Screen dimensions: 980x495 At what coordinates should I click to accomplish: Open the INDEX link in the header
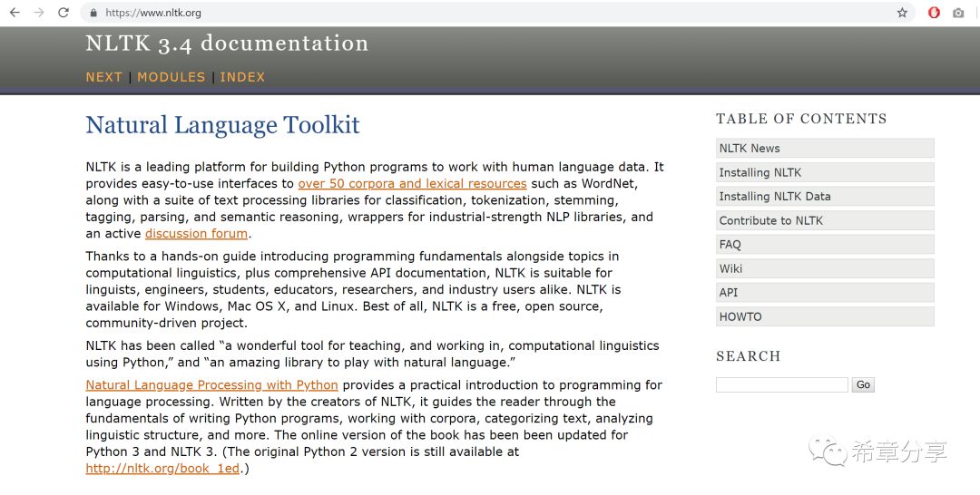pos(242,77)
